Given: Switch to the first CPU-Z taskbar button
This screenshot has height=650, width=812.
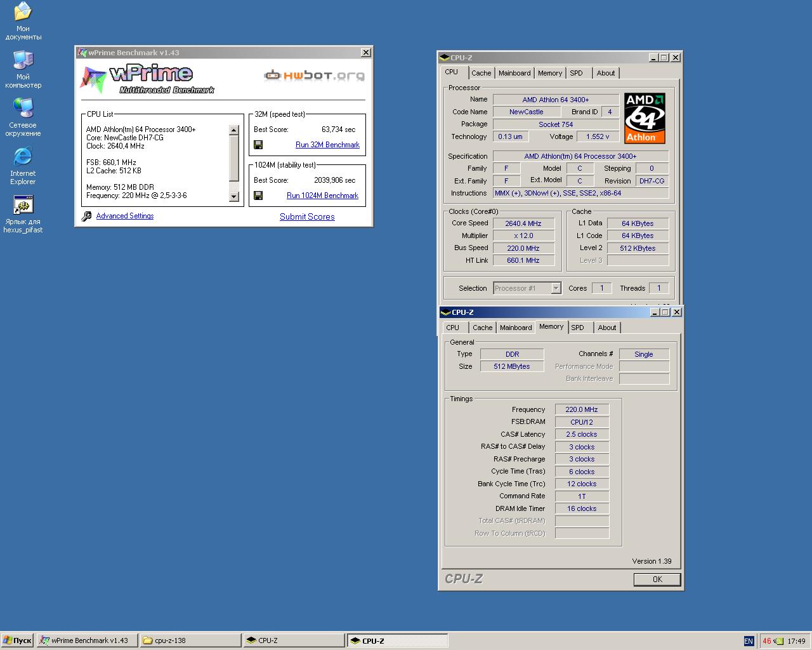Looking at the screenshot, I should pyautogui.click(x=294, y=640).
